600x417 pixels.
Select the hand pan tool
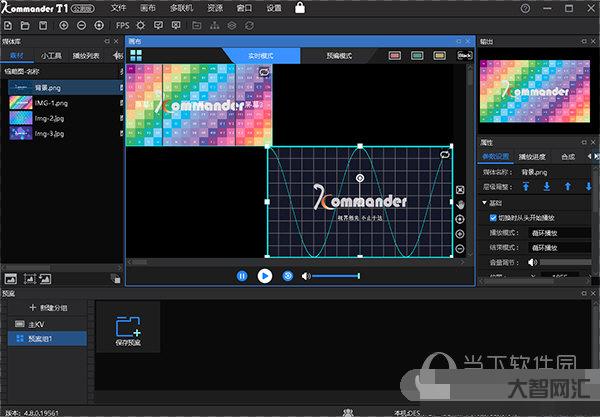click(x=460, y=205)
